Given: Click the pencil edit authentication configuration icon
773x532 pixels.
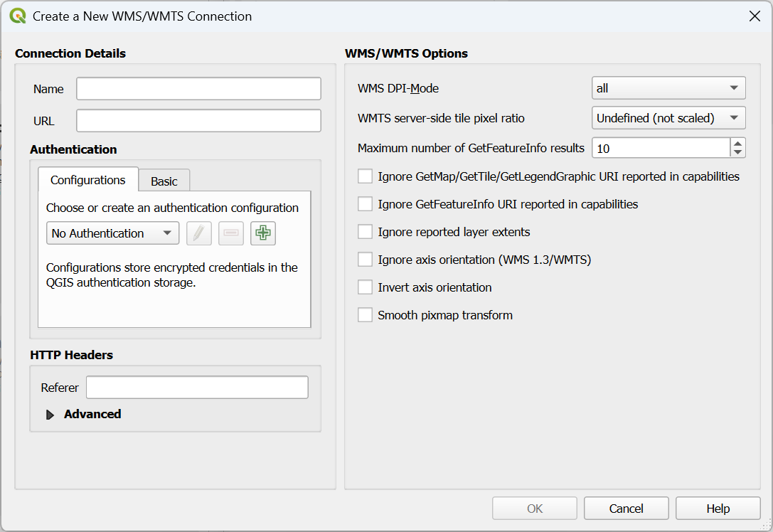Looking at the screenshot, I should point(199,233).
